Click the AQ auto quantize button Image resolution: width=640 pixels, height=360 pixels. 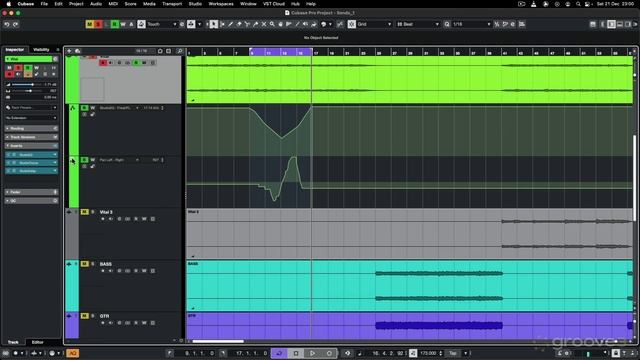pos(73,353)
